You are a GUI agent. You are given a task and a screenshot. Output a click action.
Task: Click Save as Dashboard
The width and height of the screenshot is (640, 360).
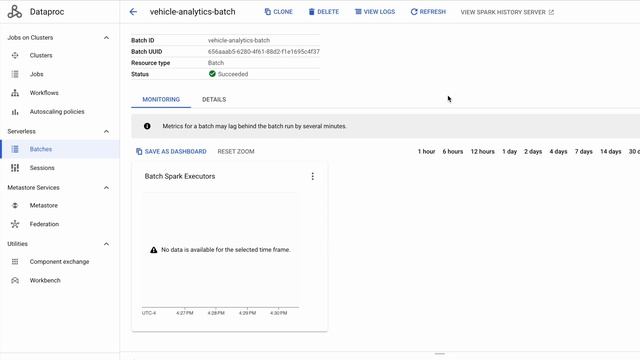tap(171, 151)
